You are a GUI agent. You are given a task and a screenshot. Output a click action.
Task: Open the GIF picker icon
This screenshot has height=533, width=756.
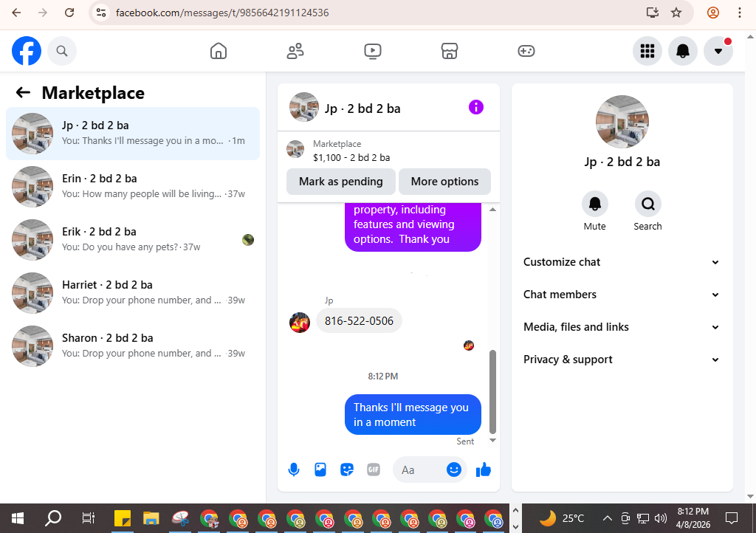point(373,470)
